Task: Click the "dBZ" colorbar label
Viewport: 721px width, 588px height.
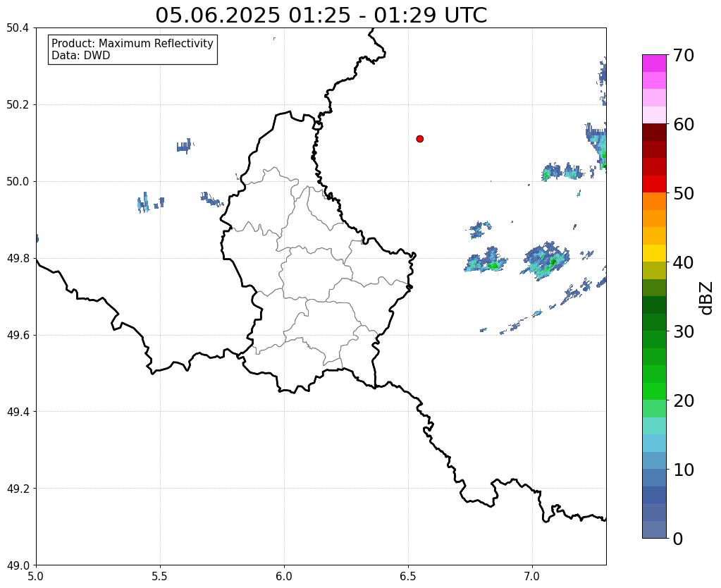Action: tap(707, 298)
